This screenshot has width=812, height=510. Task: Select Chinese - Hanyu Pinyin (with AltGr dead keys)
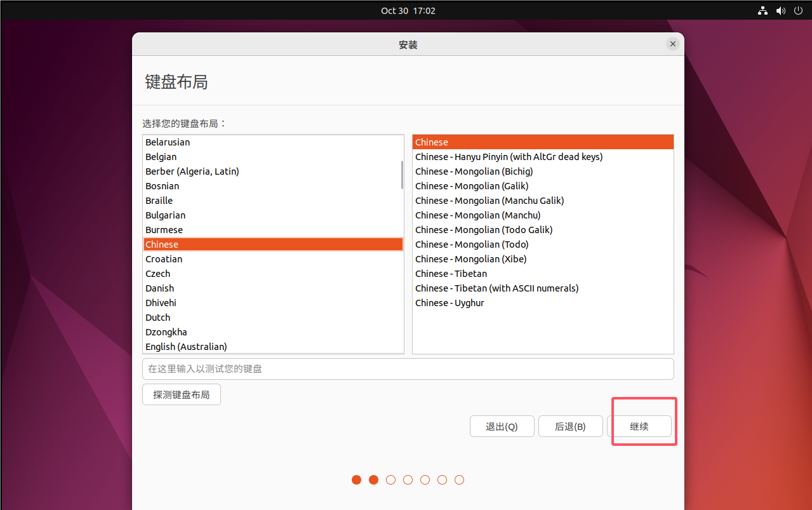pyautogui.click(x=543, y=157)
